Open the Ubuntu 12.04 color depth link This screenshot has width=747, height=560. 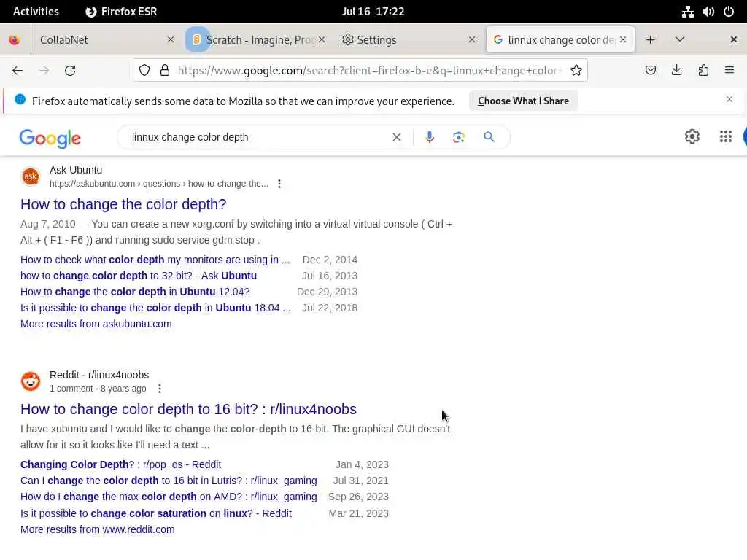(135, 292)
